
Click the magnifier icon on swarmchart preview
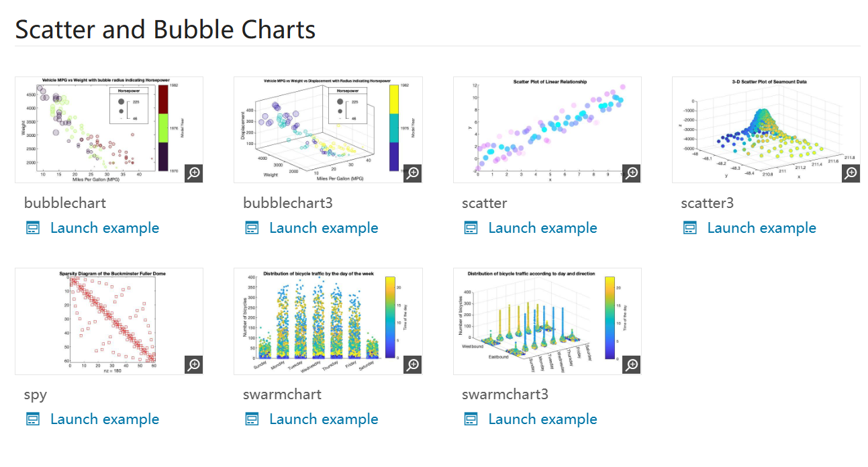(413, 364)
